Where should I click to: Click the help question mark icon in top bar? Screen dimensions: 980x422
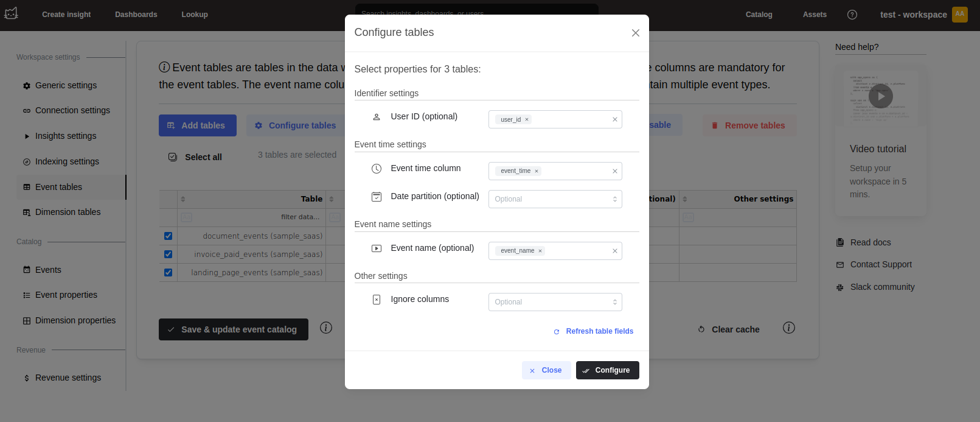[x=852, y=15]
